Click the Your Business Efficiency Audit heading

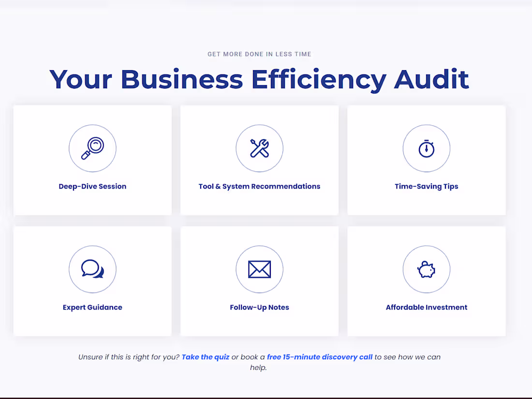point(259,79)
